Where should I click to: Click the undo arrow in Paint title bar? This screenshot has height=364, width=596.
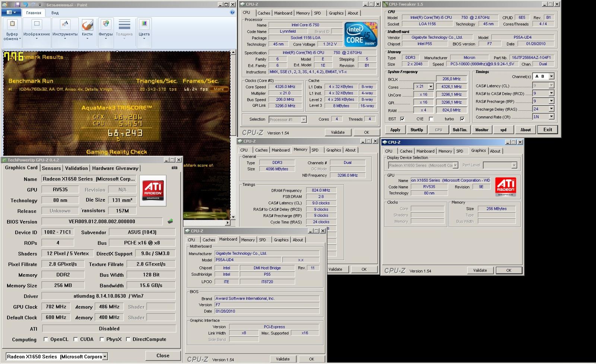(25, 4)
